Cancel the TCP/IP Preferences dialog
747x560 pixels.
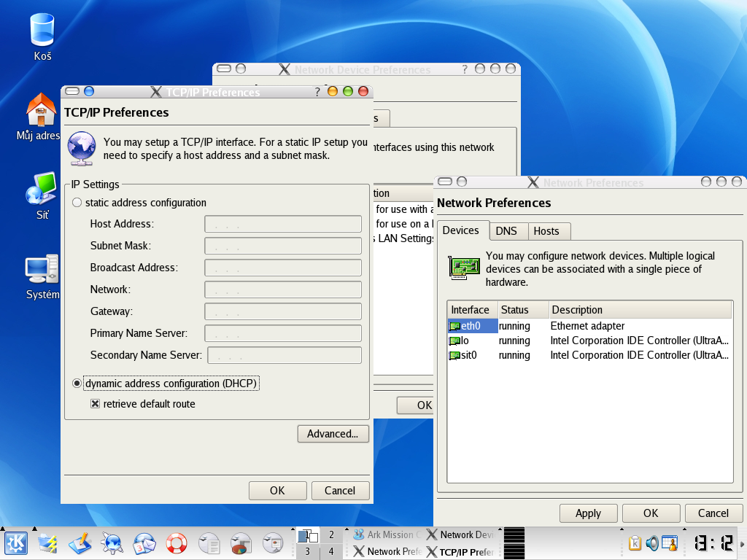coord(340,491)
